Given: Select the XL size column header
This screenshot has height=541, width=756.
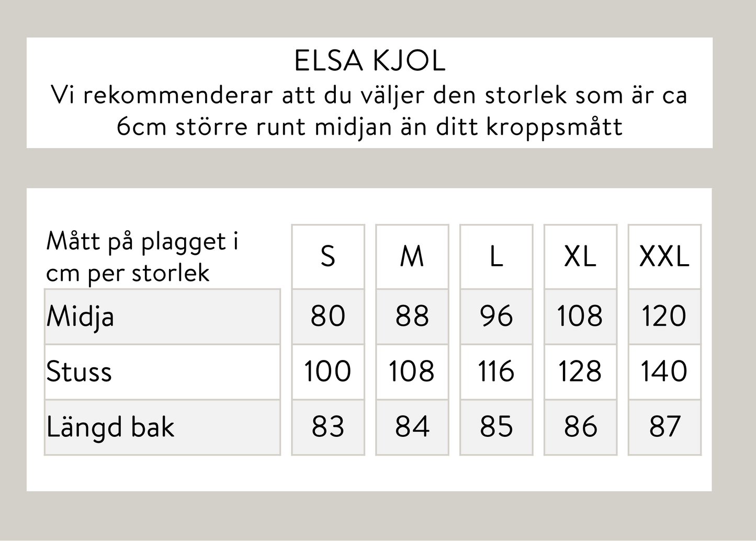Looking at the screenshot, I should click(580, 257).
